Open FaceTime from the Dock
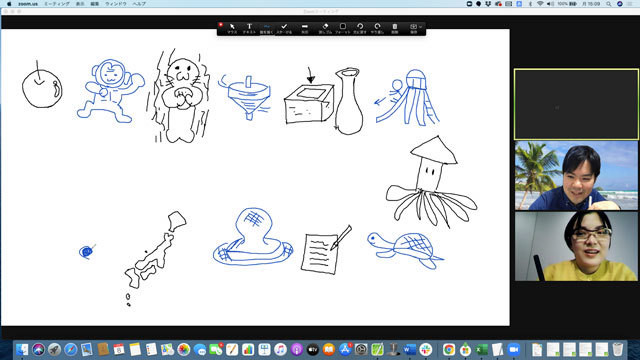This screenshot has height=360, width=640. pyautogui.click(x=216, y=349)
